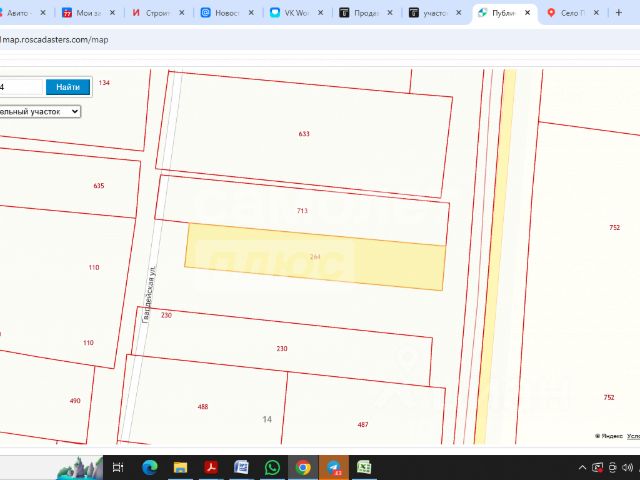Click parcel 134 label on map

[104, 83]
